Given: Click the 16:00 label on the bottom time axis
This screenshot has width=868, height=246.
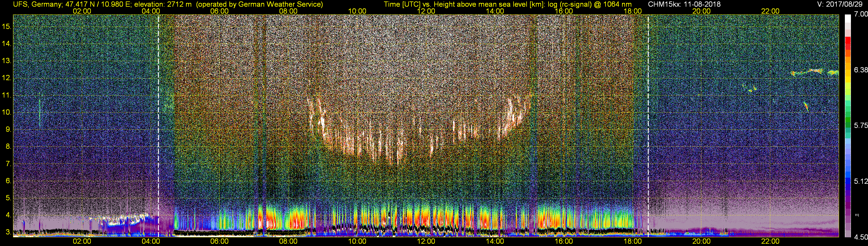Looking at the screenshot, I should pos(564,241).
